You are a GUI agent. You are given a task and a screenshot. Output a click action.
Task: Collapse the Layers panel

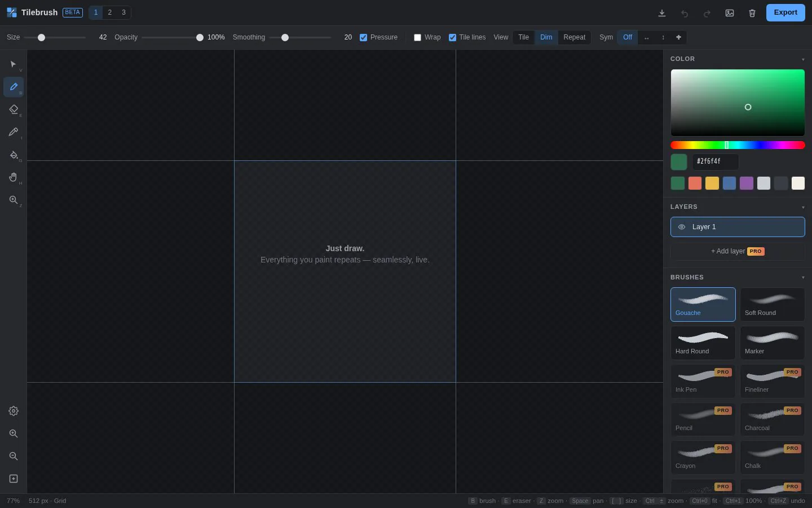803,207
